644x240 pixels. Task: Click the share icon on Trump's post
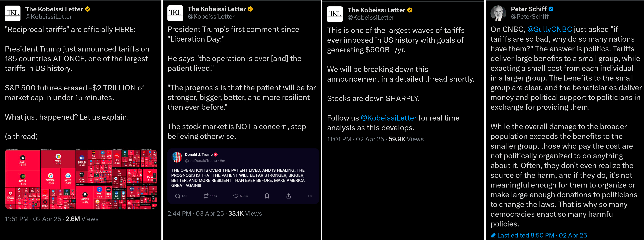pos(289,196)
